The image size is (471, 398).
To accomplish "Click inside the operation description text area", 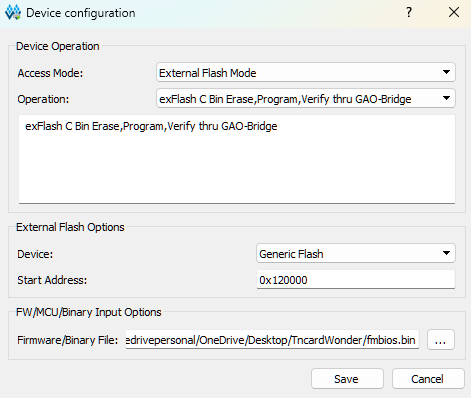I will coord(237,159).
